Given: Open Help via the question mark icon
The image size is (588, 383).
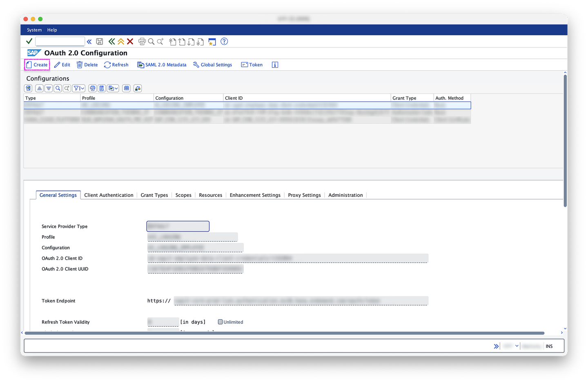Looking at the screenshot, I should coord(224,41).
